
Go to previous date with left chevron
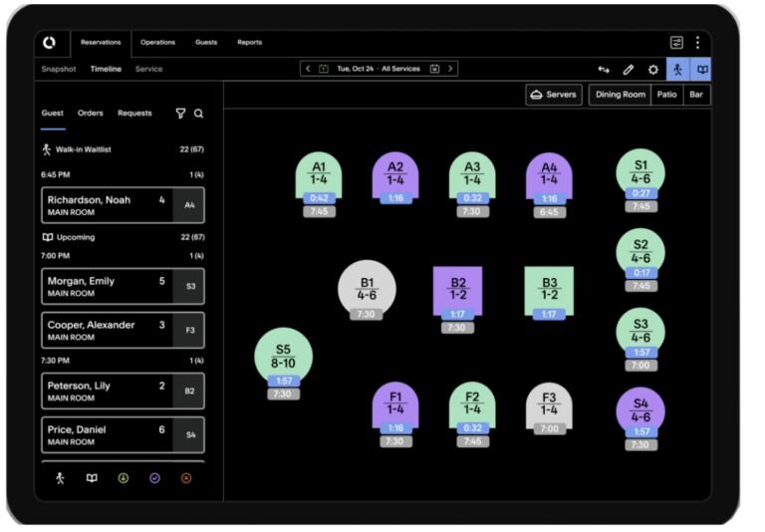(308, 69)
